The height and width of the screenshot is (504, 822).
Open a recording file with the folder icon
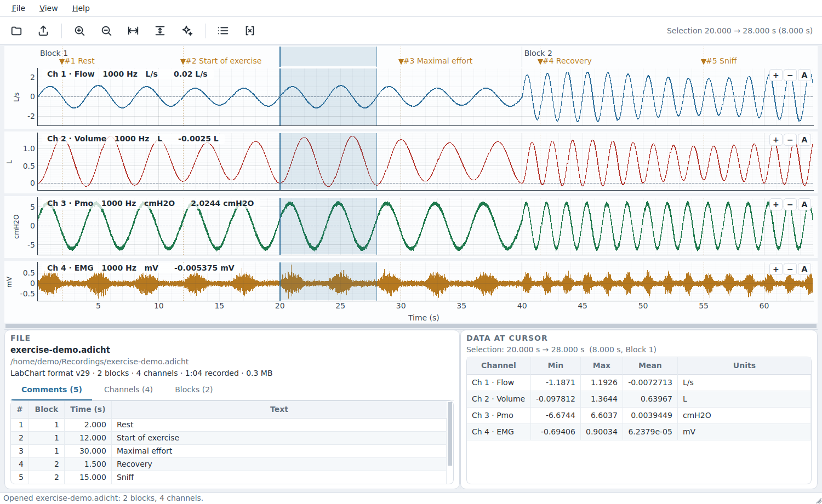(x=16, y=31)
